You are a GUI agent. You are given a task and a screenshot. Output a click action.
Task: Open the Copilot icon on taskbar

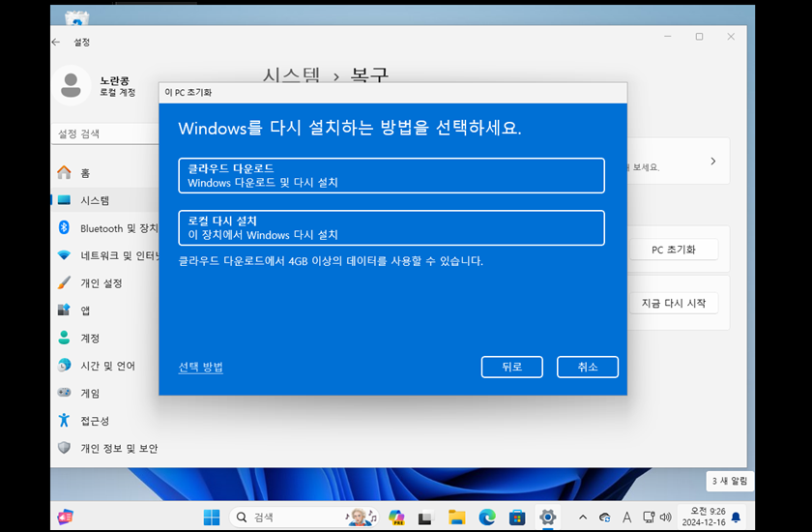396,517
